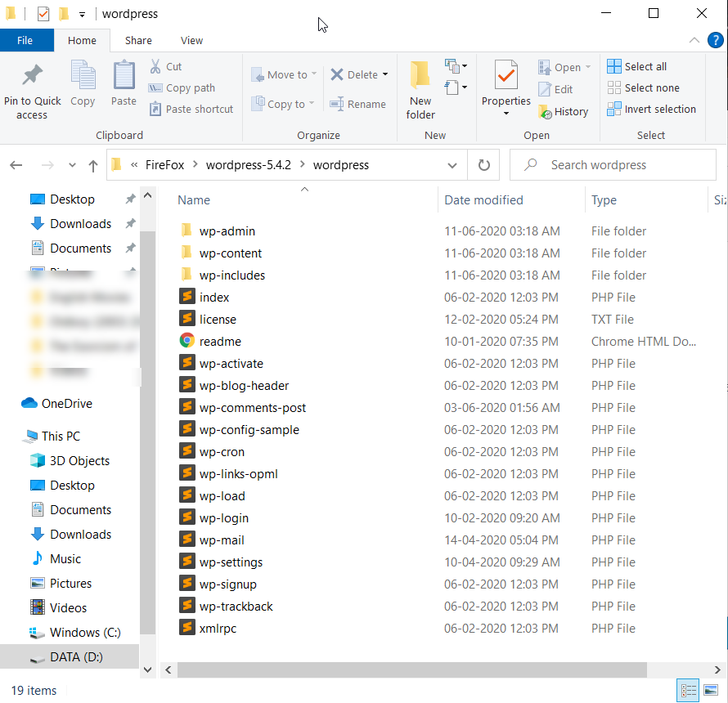This screenshot has height=703, width=728.
Task: Click the Search wordpress field
Action: pos(613,165)
